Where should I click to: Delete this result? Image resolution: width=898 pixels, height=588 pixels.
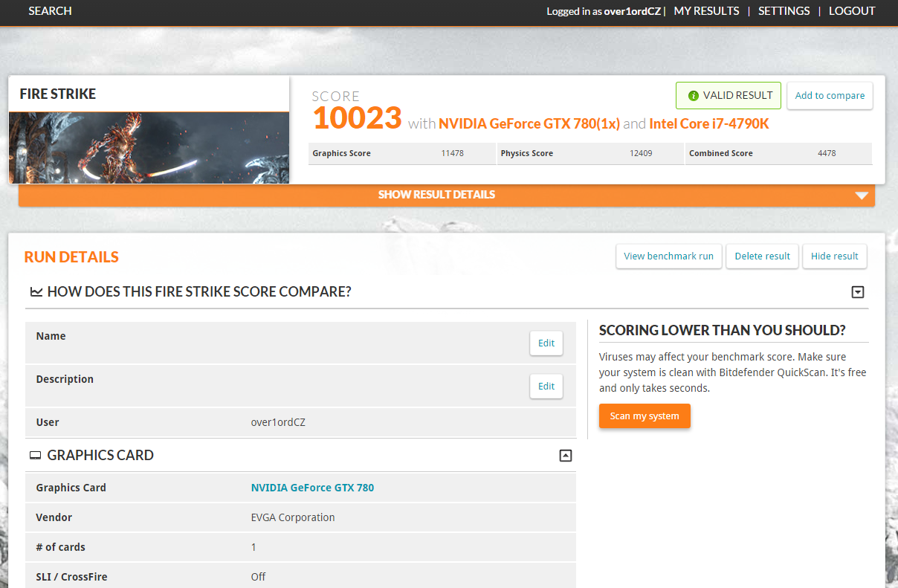[762, 256]
